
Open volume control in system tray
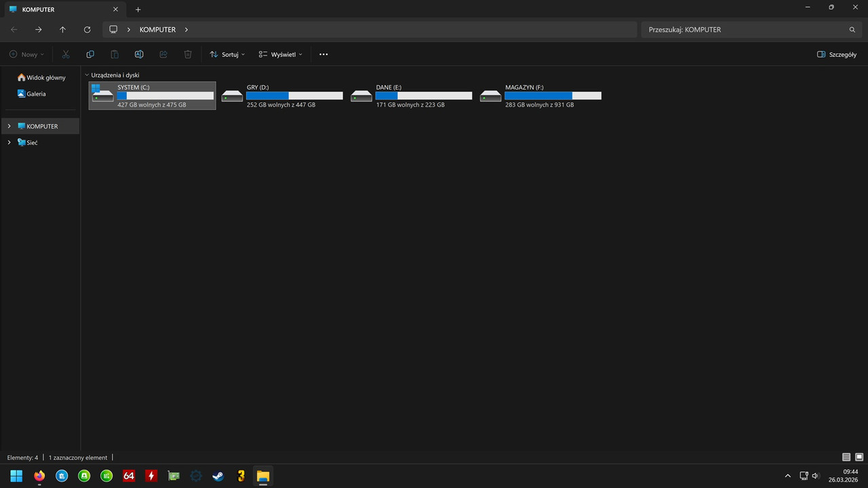(815, 476)
